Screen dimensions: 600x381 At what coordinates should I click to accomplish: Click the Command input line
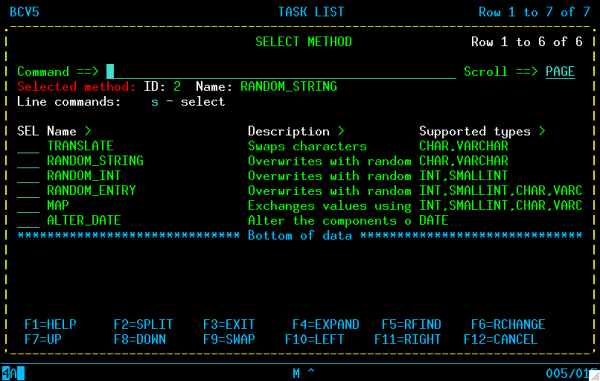[x=281, y=72]
